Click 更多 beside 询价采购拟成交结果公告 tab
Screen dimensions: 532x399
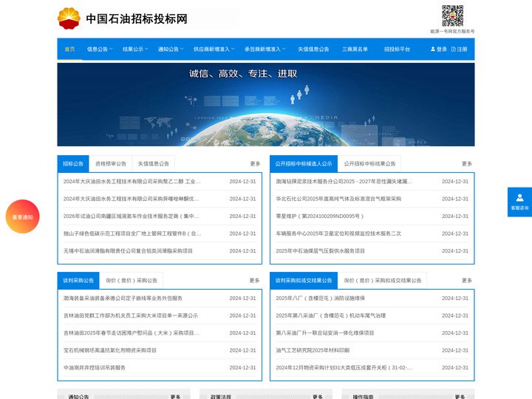(x=467, y=281)
